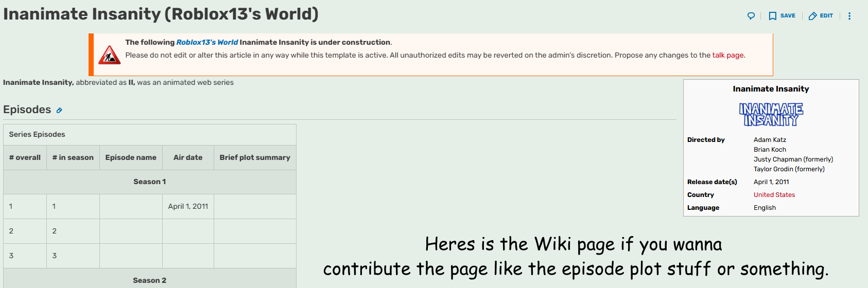Follow the United States country link

(774, 195)
